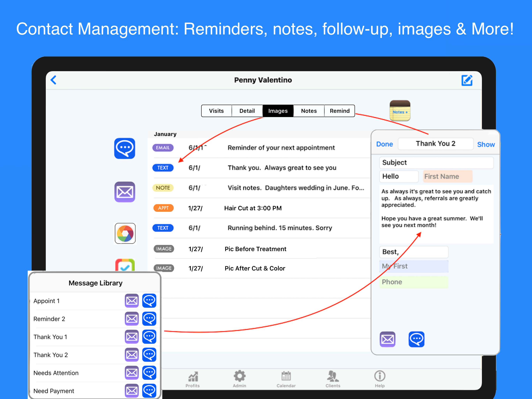Viewport: 532px width, 399px height.
Task: Open Profits in bottom tab bar
Action: (x=193, y=380)
